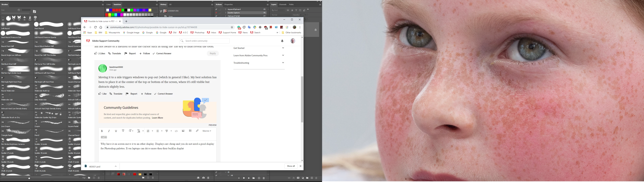Viewport: 644px width, 182px height.
Task: Expand the Troubleshooting section
Action: pyautogui.click(x=283, y=63)
